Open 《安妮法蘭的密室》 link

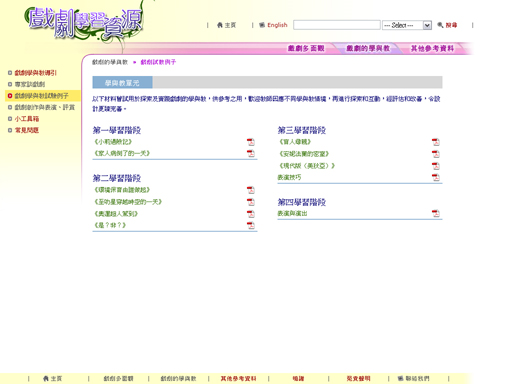tap(304, 154)
